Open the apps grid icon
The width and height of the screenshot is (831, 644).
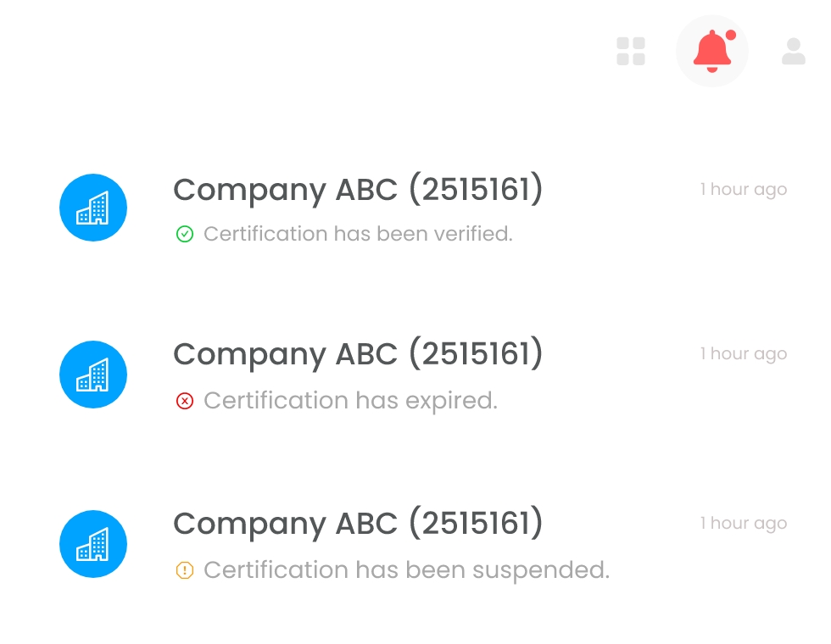point(631,52)
